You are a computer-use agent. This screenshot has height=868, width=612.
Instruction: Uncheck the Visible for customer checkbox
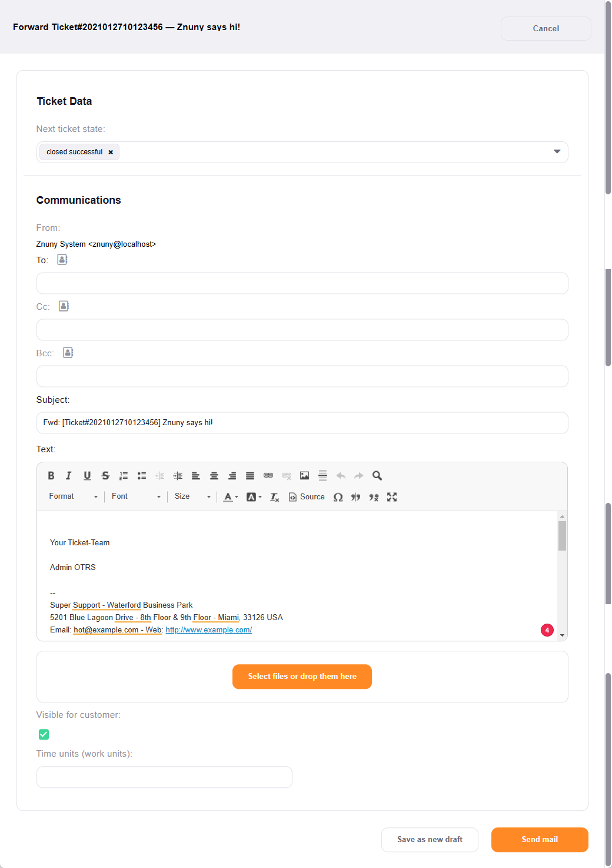pyautogui.click(x=44, y=734)
